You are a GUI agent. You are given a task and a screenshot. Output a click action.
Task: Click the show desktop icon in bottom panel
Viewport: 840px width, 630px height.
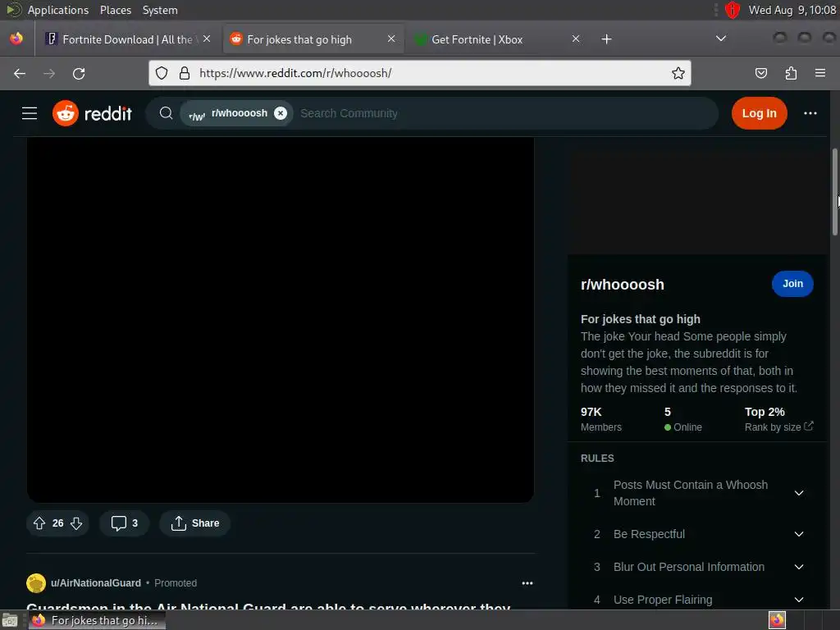[10, 620]
